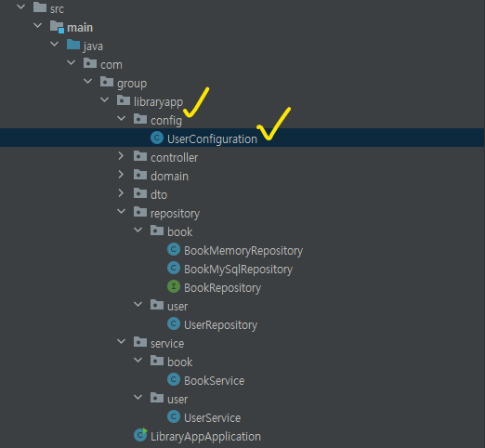Select the com package label
Image resolution: width=485 pixels, height=448 pixels.
pos(111,65)
